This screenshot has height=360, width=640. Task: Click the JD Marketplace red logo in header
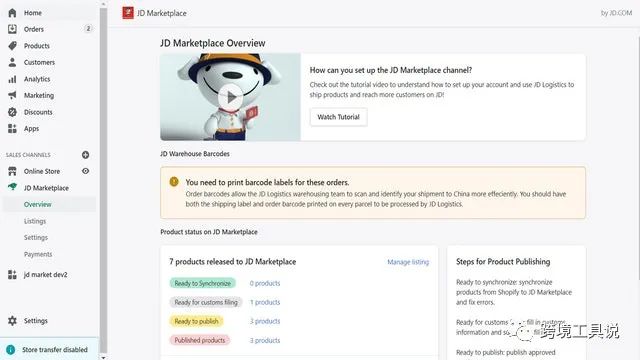tap(128, 13)
